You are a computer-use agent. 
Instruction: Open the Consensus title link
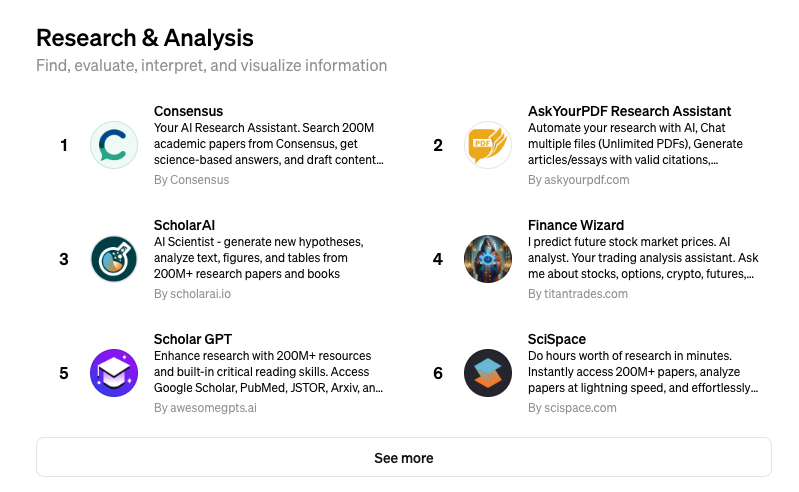click(x=188, y=111)
